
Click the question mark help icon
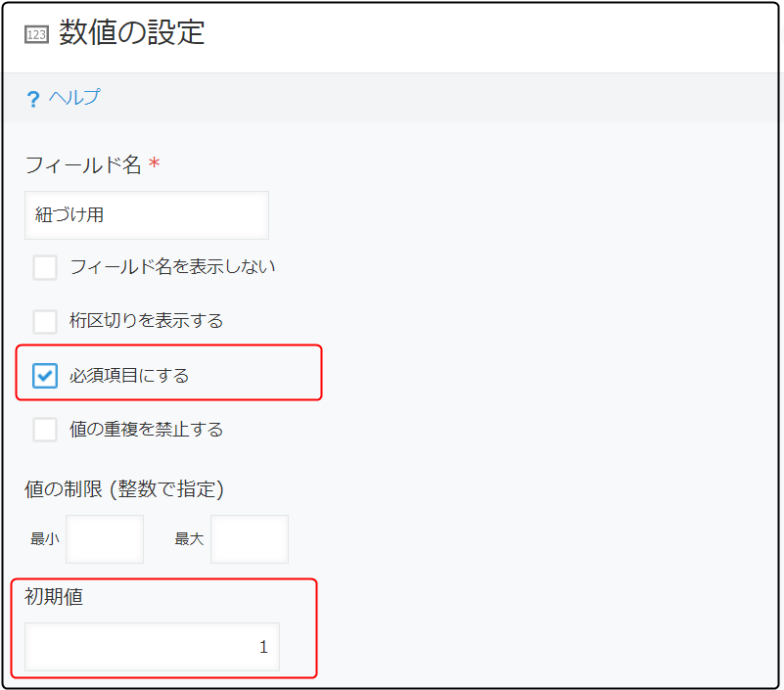pyautogui.click(x=33, y=99)
